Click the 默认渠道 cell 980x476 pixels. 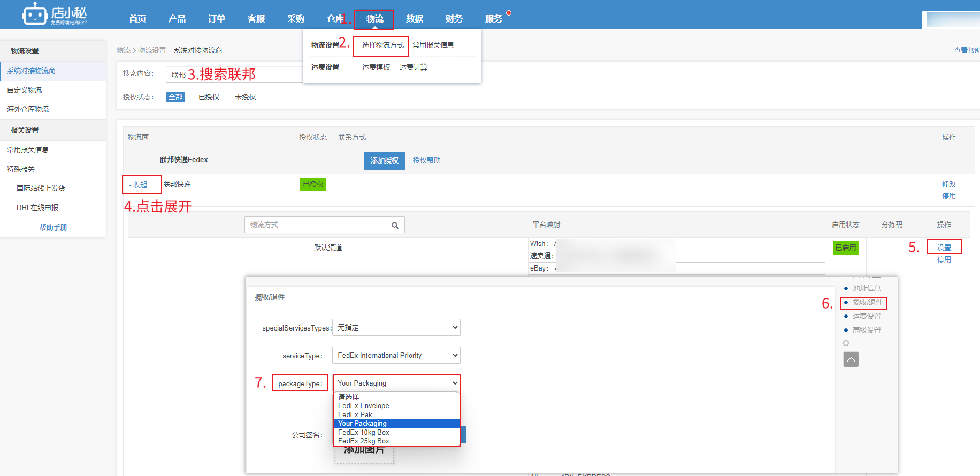tap(328, 248)
